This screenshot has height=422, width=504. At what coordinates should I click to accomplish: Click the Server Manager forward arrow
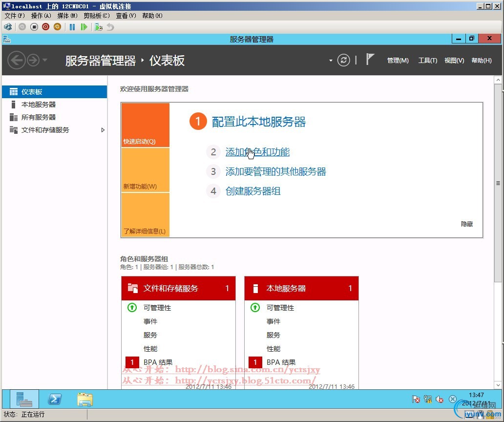click(x=33, y=60)
